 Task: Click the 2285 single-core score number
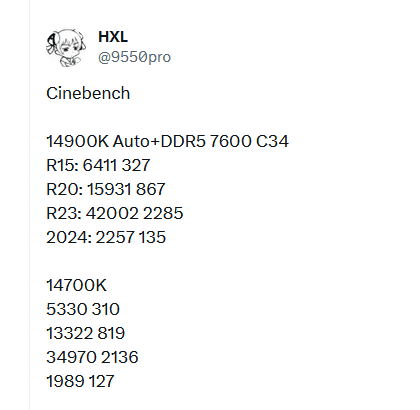point(163,213)
